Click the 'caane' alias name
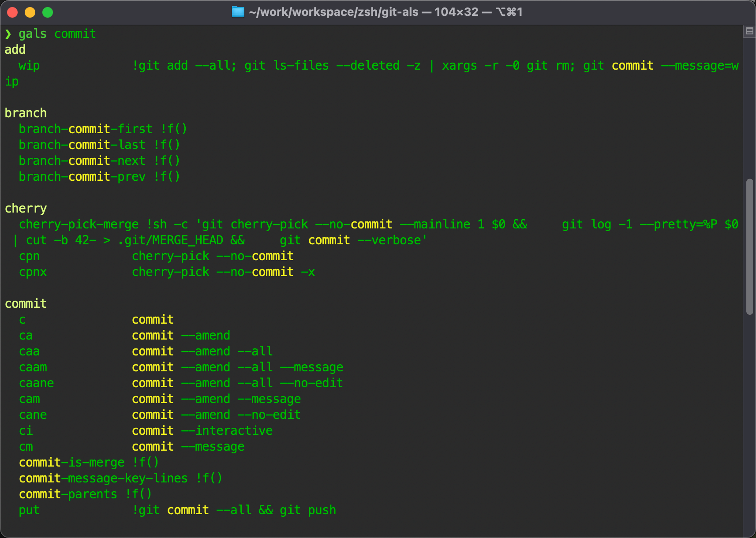Screen dimensions: 756x538 36,383
